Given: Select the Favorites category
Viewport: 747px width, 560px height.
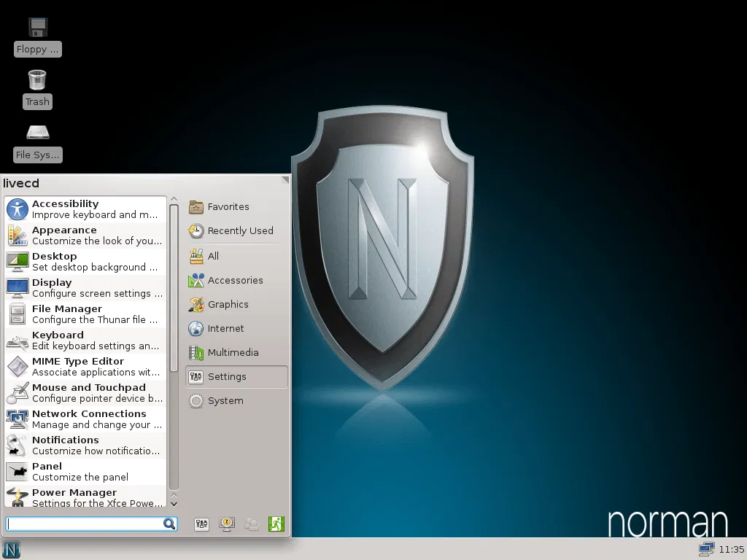Looking at the screenshot, I should click(237, 206).
